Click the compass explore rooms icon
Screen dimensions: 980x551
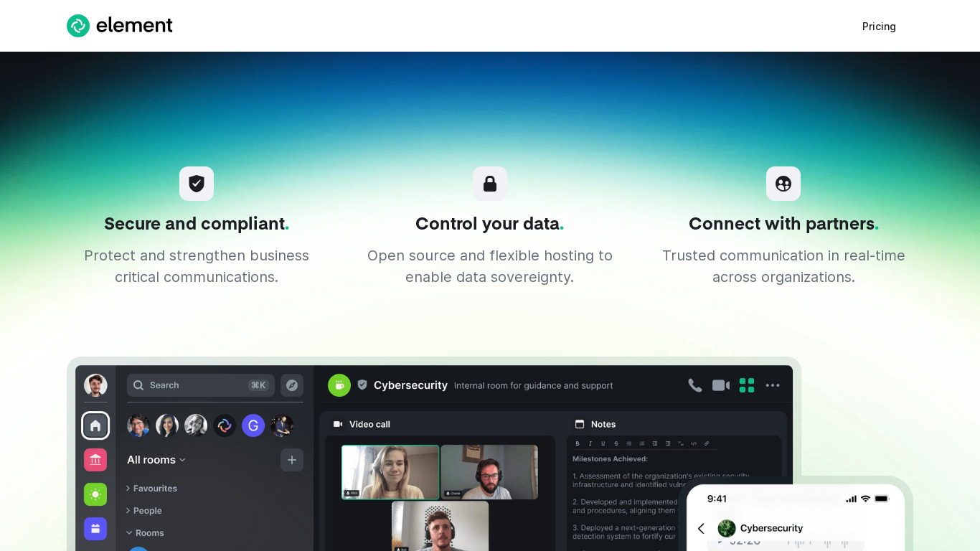tap(292, 385)
